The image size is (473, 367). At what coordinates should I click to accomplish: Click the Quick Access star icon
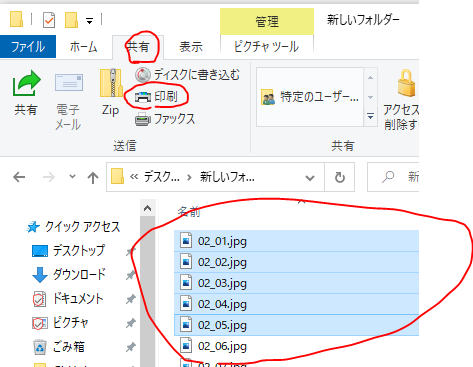point(33,227)
